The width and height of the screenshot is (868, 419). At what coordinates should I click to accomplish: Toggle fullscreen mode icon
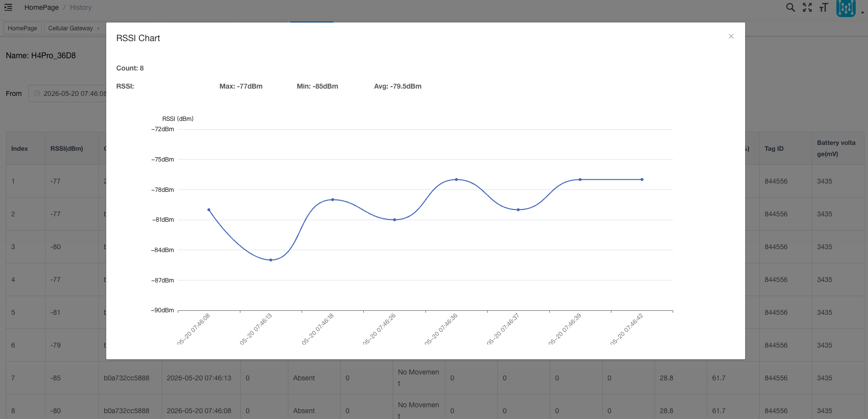pyautogui.click(x=807, y=7)
